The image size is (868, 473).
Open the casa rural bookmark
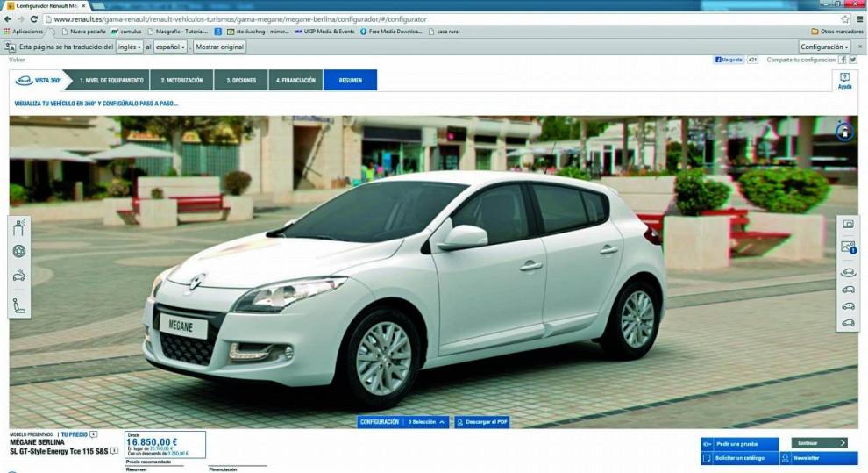[445, 32]
